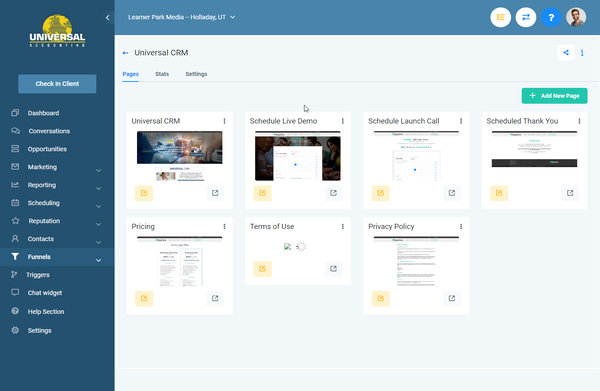The height and width of the screenshot is (391, 600).
Task: Expand the Scheduling menu chevron
Action: click(x=98, y=206)
